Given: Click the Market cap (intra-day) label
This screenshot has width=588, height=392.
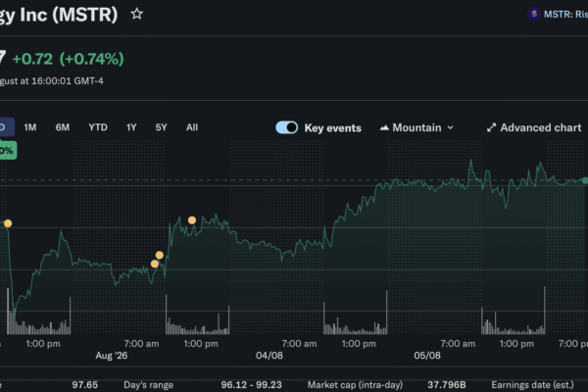Looking at the screenshot, I should pos(355,385).
